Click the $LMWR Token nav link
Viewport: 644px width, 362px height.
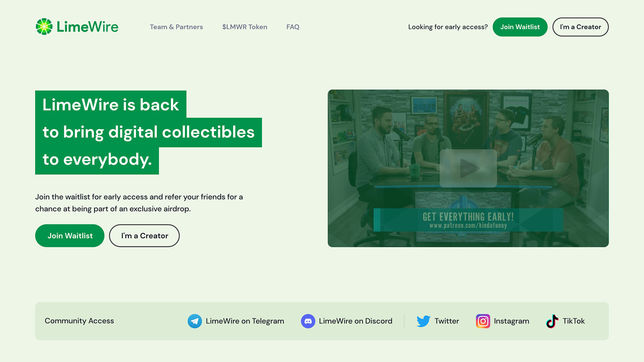(245, 27)
